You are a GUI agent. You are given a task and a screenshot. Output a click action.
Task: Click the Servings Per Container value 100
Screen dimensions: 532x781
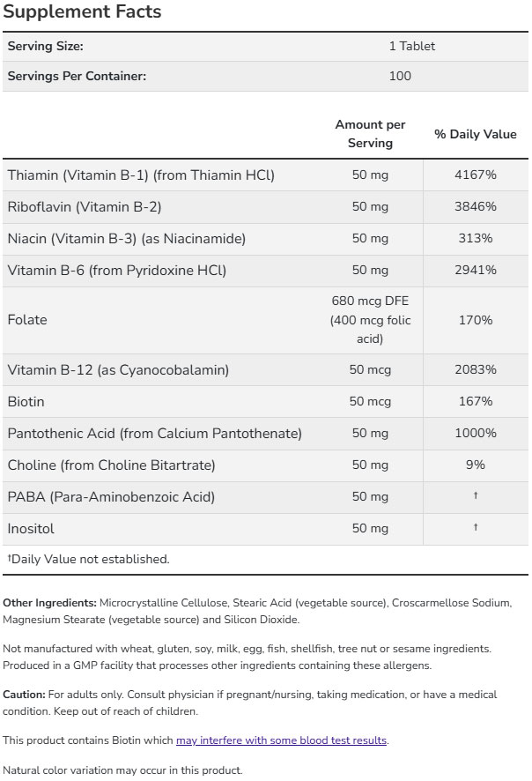400,76
